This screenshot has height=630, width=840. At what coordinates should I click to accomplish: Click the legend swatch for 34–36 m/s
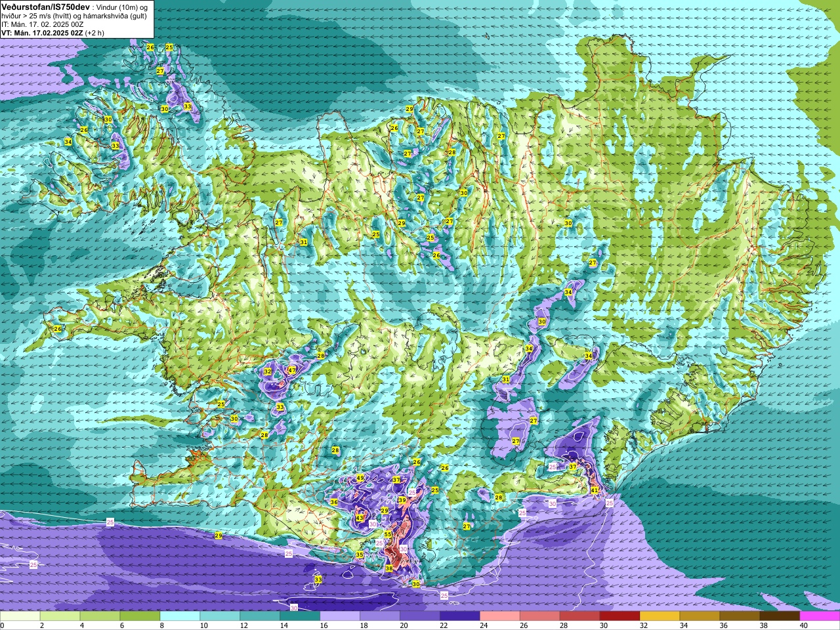coord(701,616)
